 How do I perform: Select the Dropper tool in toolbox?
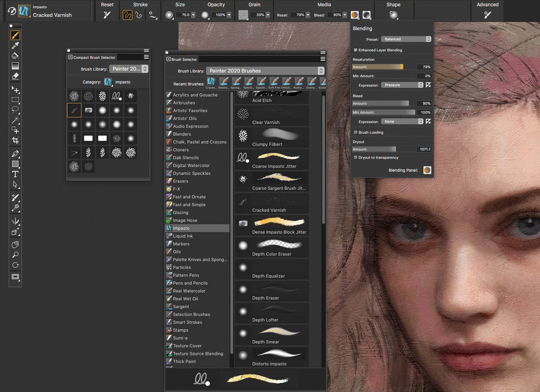(x=15, y=45)
